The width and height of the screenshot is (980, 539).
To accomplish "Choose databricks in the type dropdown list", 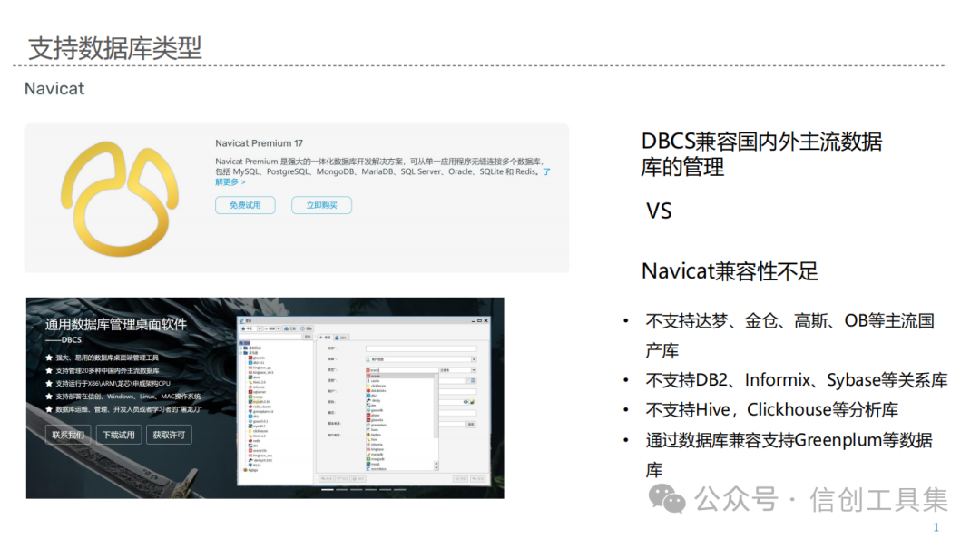I will [x=400, y=391].
